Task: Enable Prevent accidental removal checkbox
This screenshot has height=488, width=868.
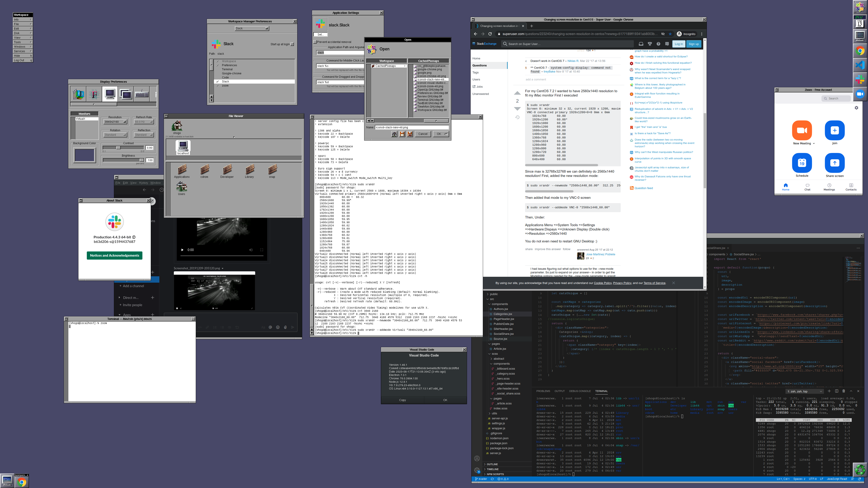Action: click(x=315, y=42)
